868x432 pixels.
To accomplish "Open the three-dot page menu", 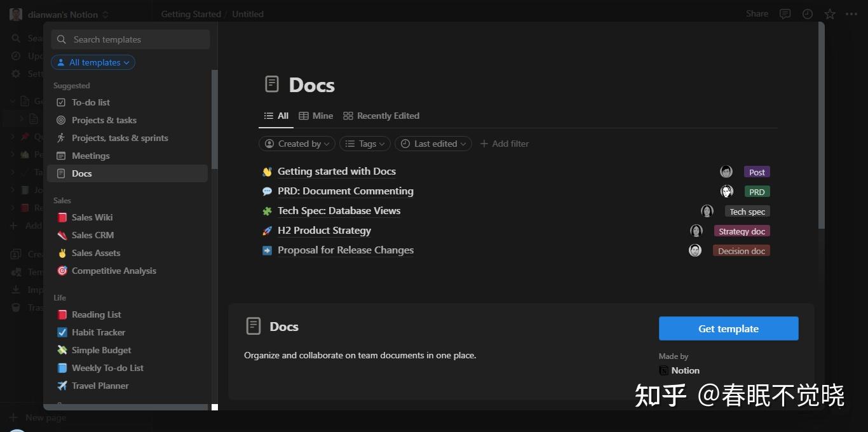I will 851,14.
